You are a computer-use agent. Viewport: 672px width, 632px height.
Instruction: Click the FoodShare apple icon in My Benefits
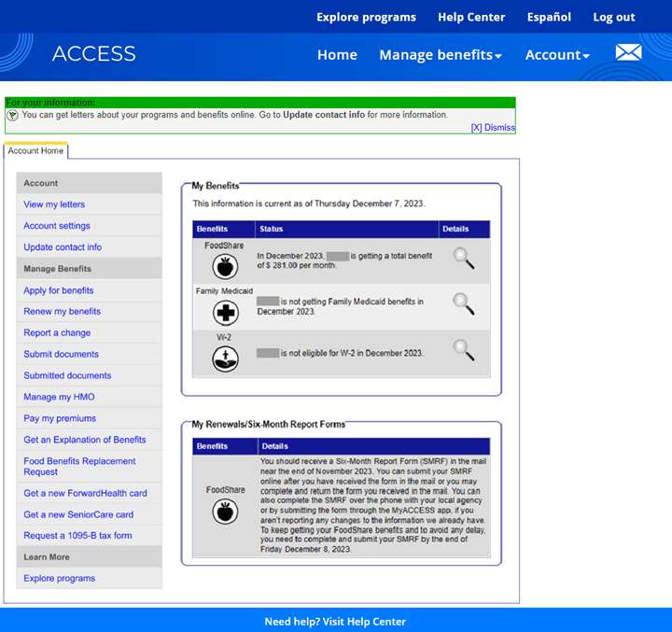pyautogui.click(x=224, y=267)
